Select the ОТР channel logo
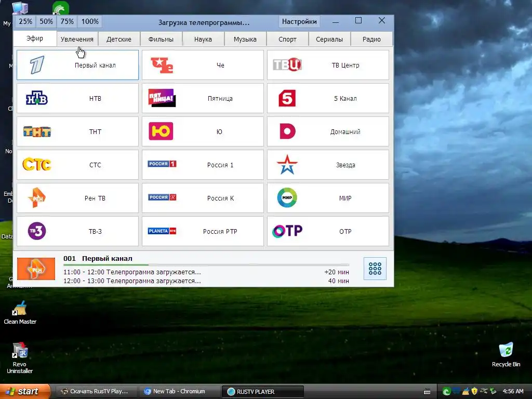Viewport: 532px width, 399px height. (287, 231)
